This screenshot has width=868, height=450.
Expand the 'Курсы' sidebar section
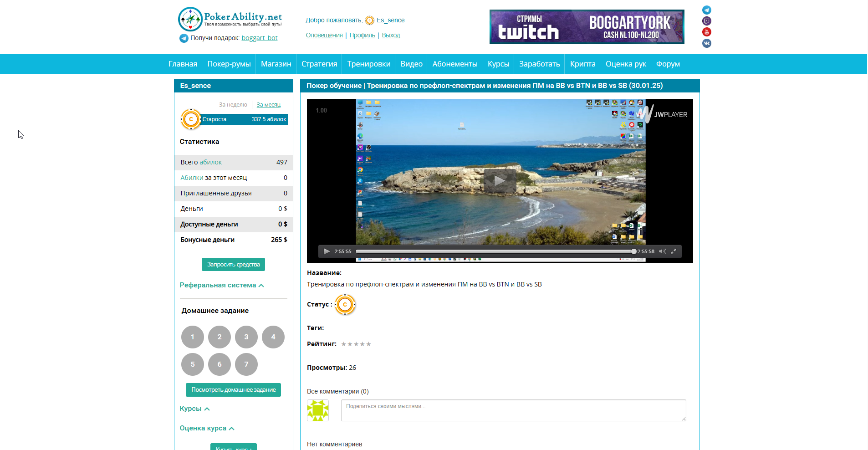[194, 409]
